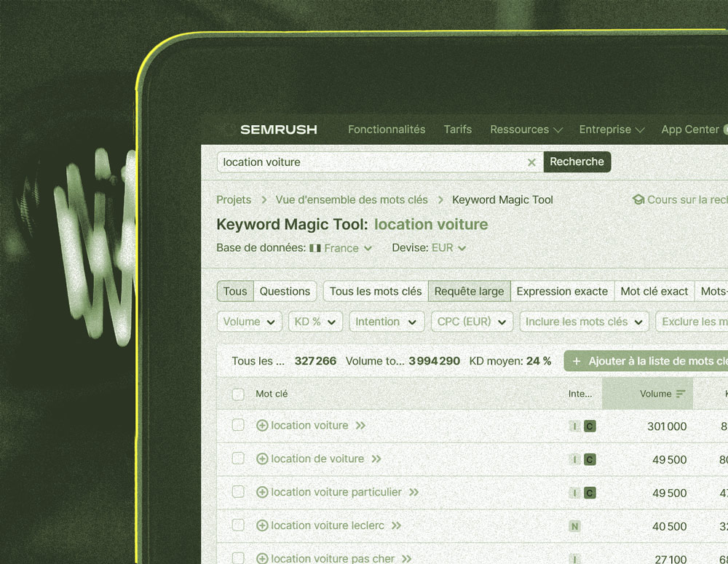Open location de voiture keyword link
The image size is (728, 564).
(x=317, y=459)
